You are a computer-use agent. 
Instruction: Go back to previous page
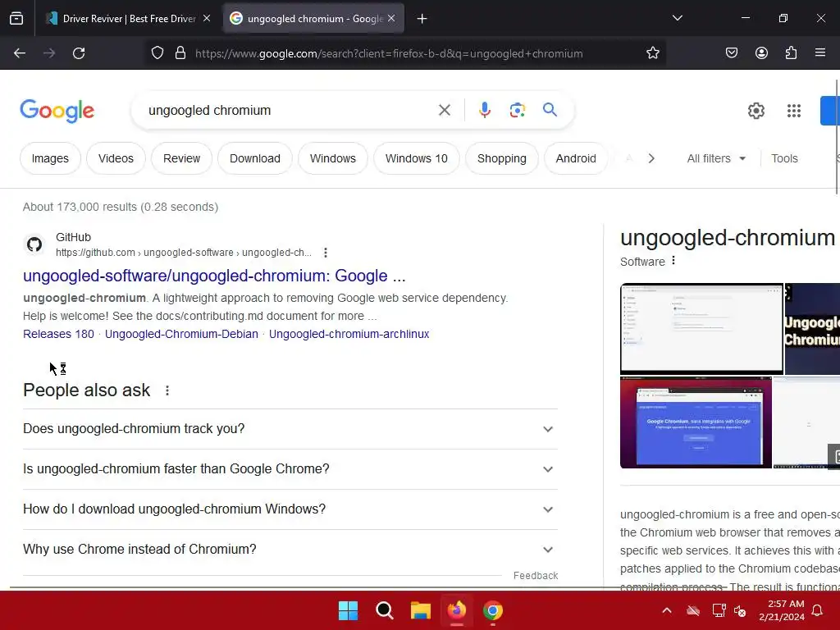pyautogui.click(x=20, y=53)
